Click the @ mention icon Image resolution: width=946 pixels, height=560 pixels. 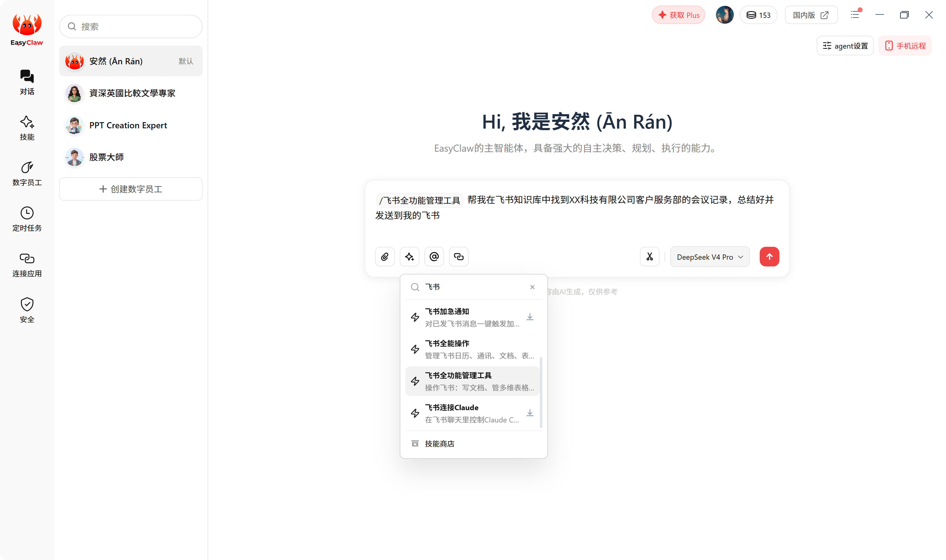434,257
